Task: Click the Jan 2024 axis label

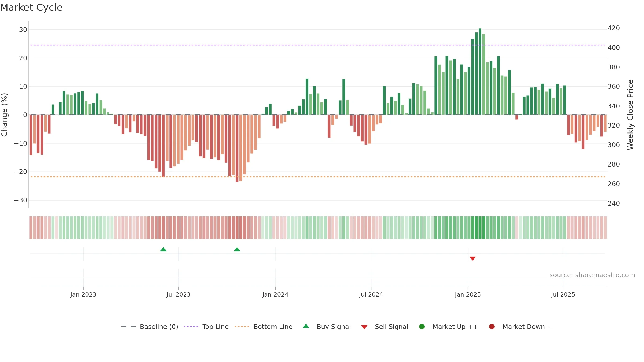Action: [x=275, y=295]
